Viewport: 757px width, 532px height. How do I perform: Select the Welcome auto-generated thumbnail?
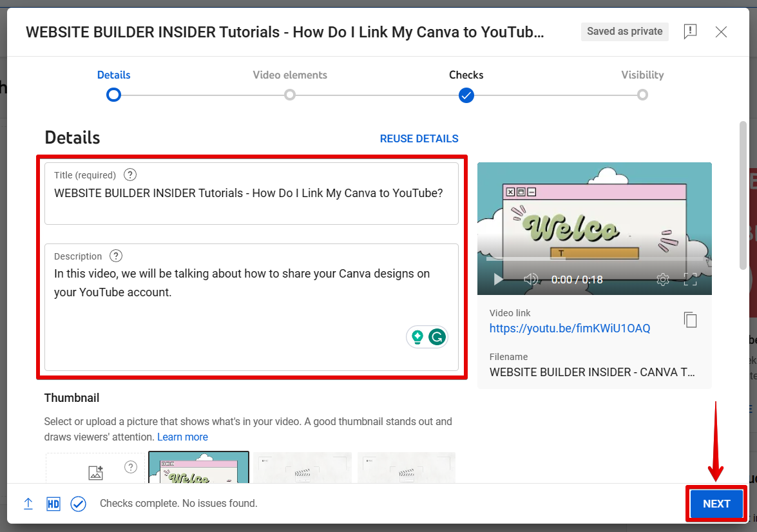(198, 468)
